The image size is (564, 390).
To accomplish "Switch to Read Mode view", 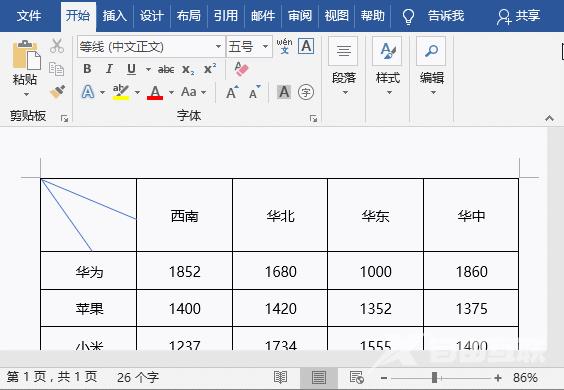I will click(x=280, y=377).
